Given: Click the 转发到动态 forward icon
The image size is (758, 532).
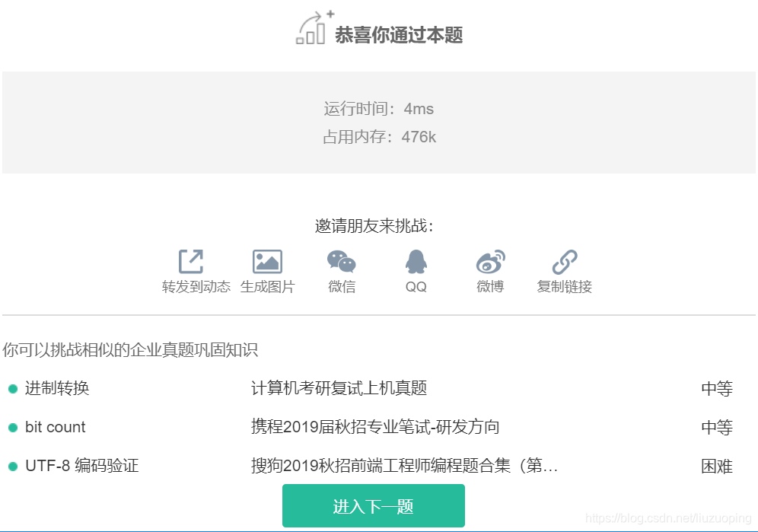Looking at the screenshot, I should click(193, 260).
